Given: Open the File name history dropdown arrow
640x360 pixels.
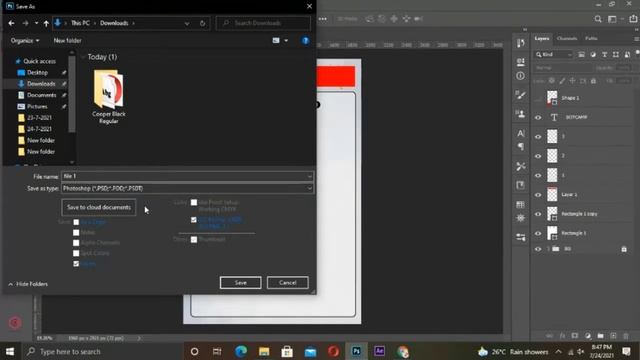Looking at the screenshot, I should pos(309,176).
